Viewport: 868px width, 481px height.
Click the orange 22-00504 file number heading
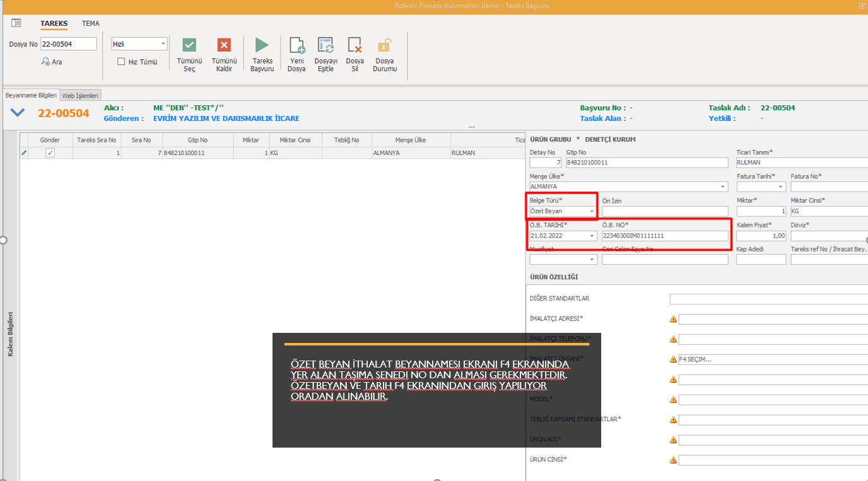coord(64,113)
